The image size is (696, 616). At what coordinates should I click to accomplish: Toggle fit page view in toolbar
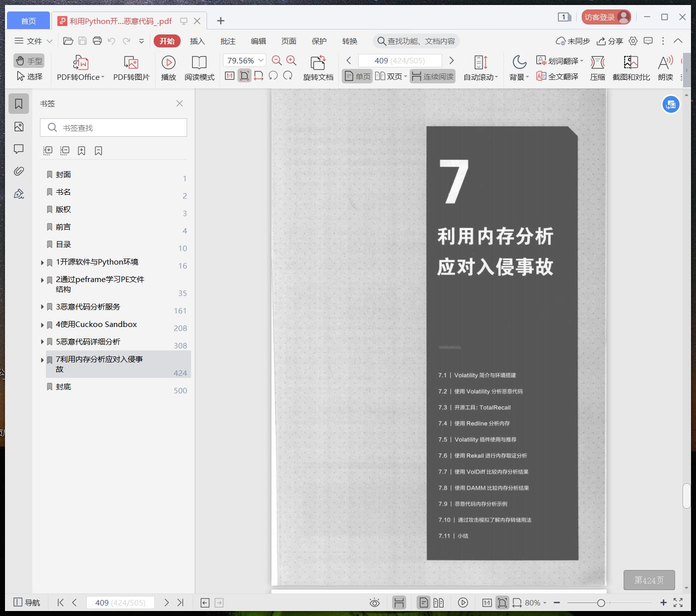(244, 76)
